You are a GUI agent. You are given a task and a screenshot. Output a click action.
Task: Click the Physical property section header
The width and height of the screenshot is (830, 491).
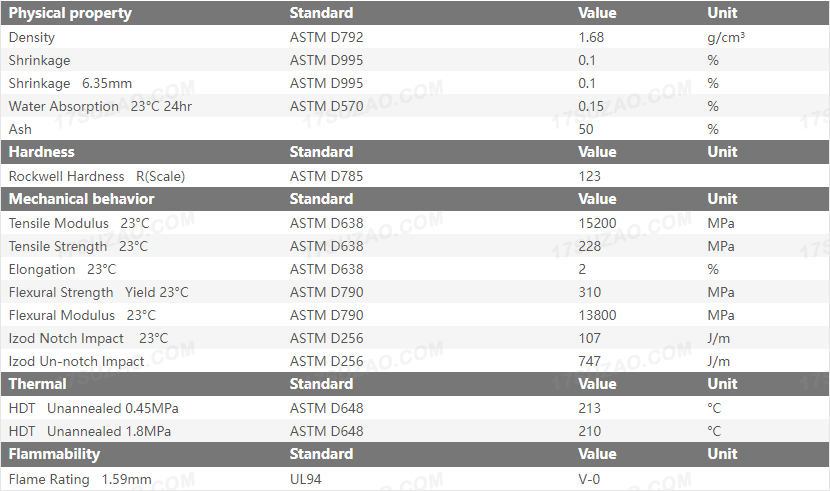click(70, 14)
